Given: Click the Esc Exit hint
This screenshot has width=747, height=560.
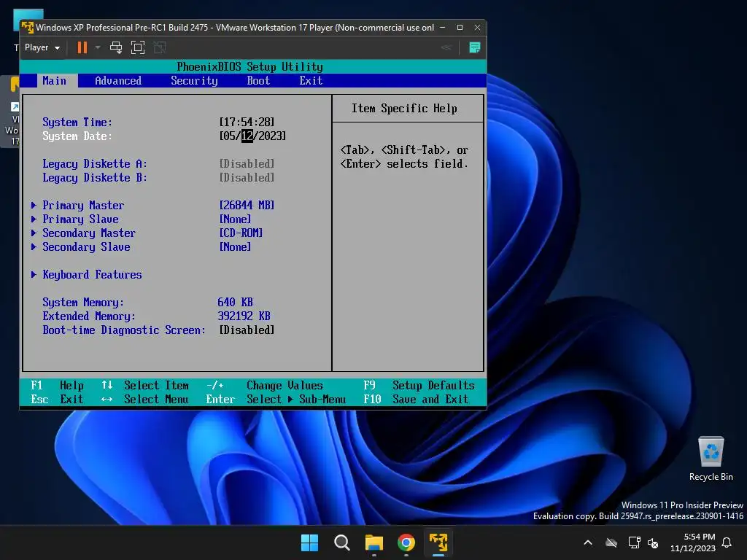Looking at the screenshot, I should (x=57, y=399).
